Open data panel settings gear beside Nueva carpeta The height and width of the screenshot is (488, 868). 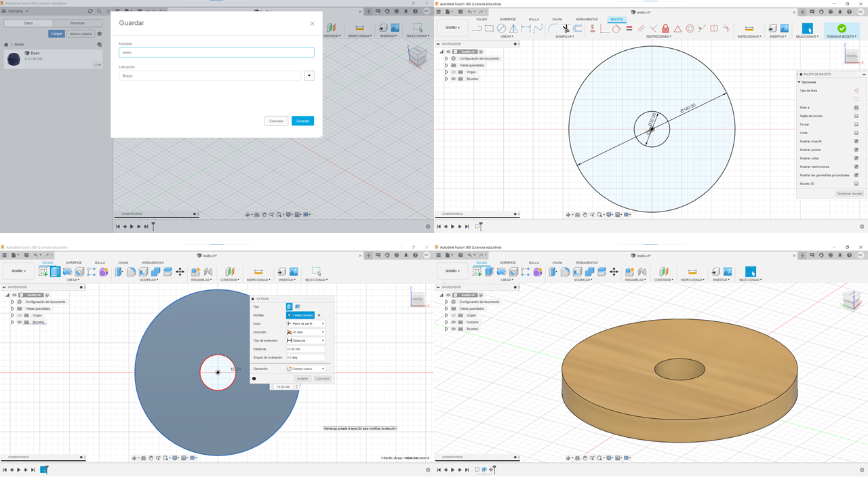[x=100, y=33]
